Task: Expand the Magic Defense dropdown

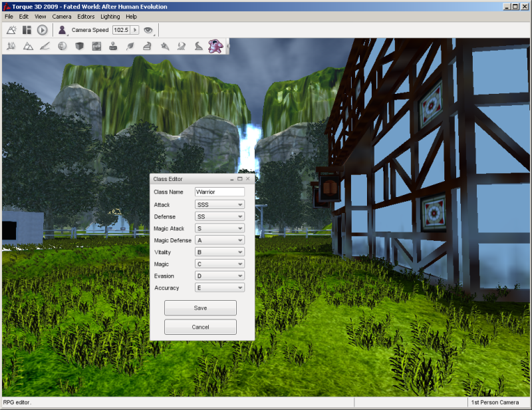Action: tap(219, 240)
